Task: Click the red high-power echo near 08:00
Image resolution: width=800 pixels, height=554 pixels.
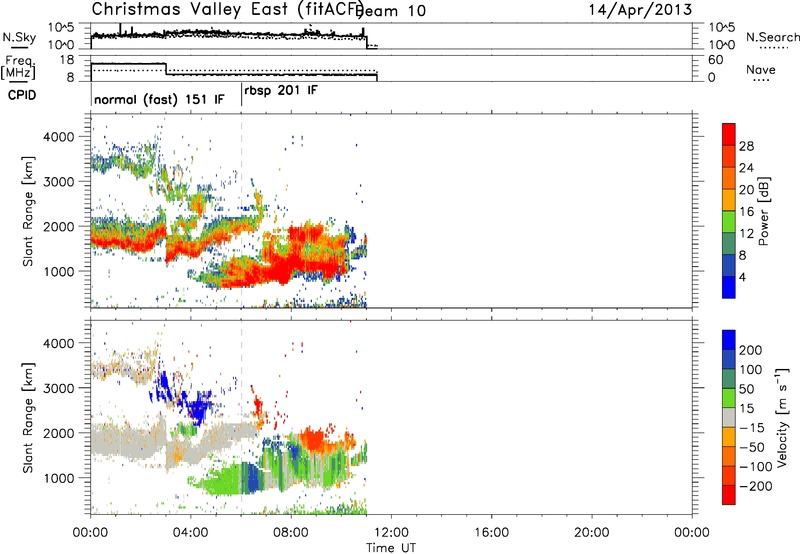Action: point(286,268)
